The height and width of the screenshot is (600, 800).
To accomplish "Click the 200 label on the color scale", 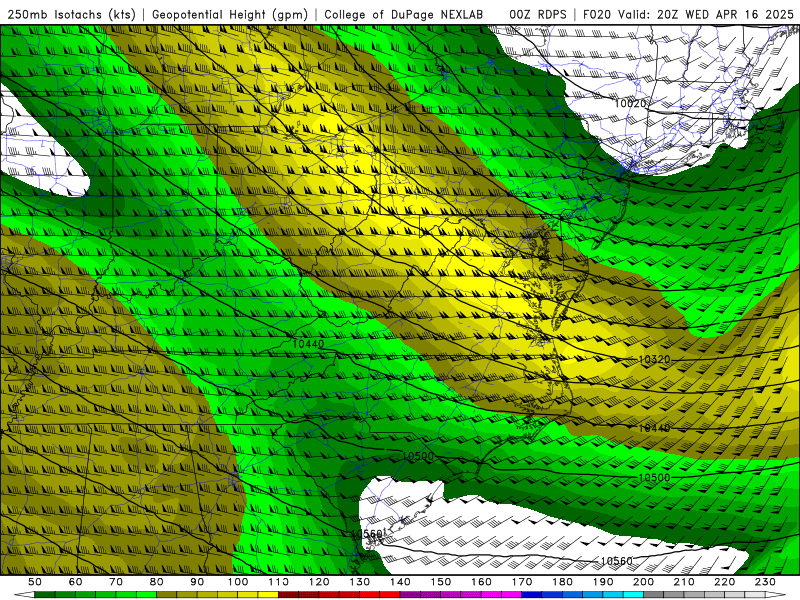I will 643,582.
